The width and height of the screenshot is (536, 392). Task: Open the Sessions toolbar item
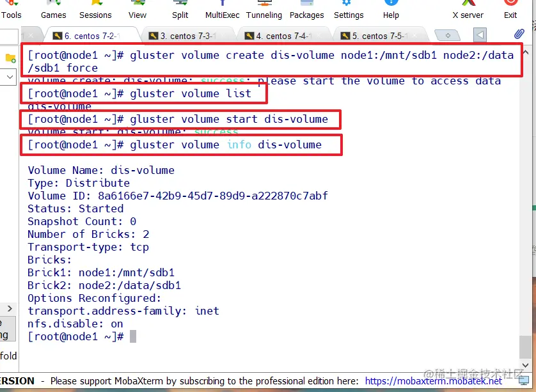pos(95,10)
